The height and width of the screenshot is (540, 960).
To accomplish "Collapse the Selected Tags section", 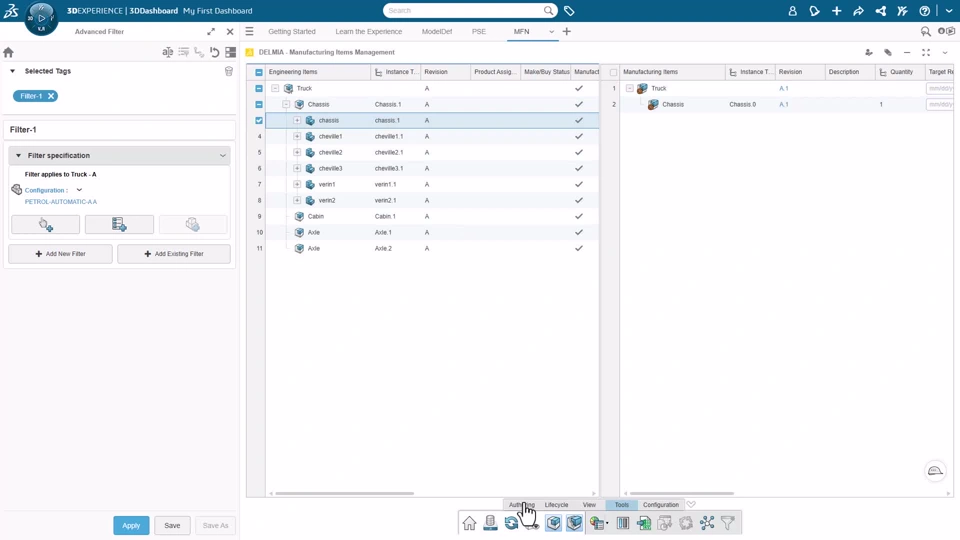I will click(12, 71).
